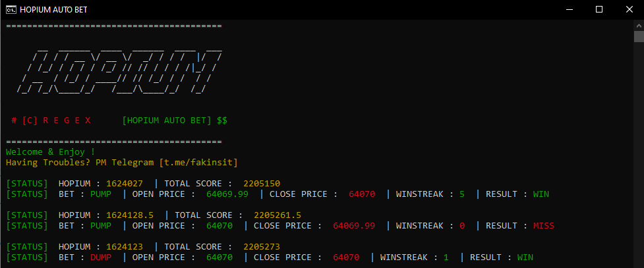Click open price value 64069.99
The image size is (644, 268).
(x=227, y=194)
